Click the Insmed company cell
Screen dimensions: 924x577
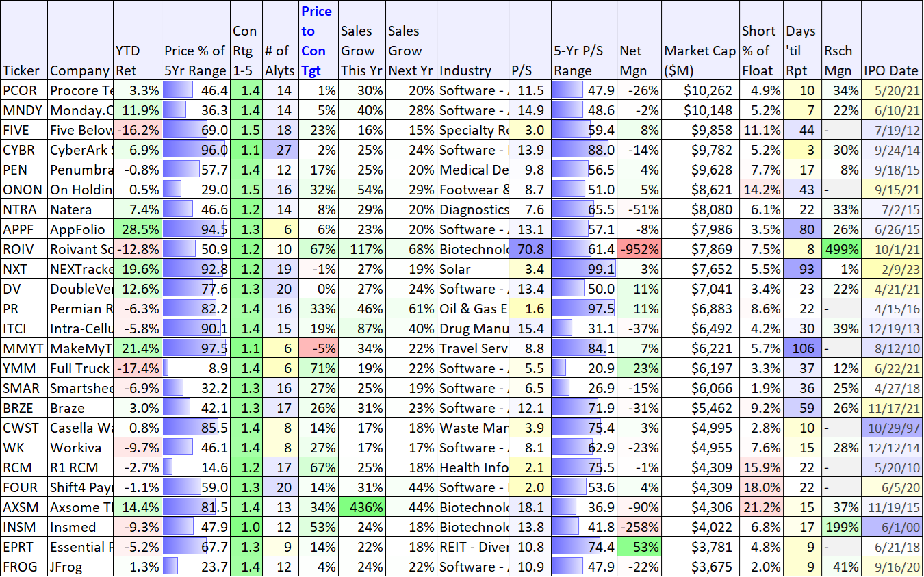click(x=81, y=527)
